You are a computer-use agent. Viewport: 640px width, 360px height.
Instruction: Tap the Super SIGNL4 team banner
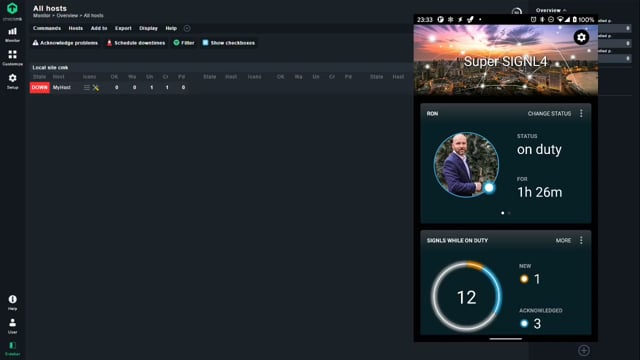[505, 61]
